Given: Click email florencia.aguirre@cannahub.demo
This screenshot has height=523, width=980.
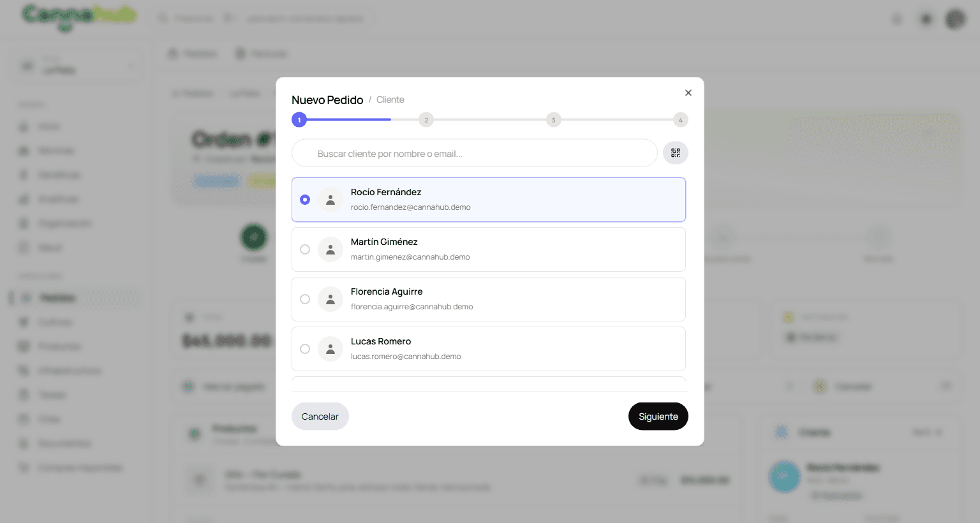Looking at the screenshot, I should (x=412, y=307).
